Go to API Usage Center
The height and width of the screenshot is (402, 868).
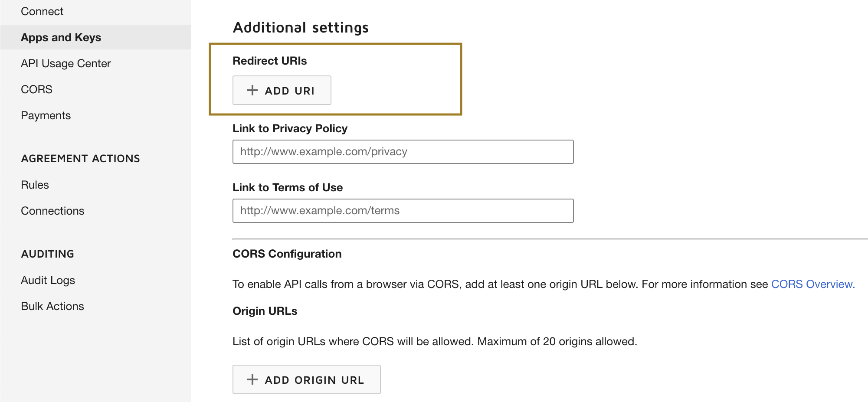pos(66,63)
